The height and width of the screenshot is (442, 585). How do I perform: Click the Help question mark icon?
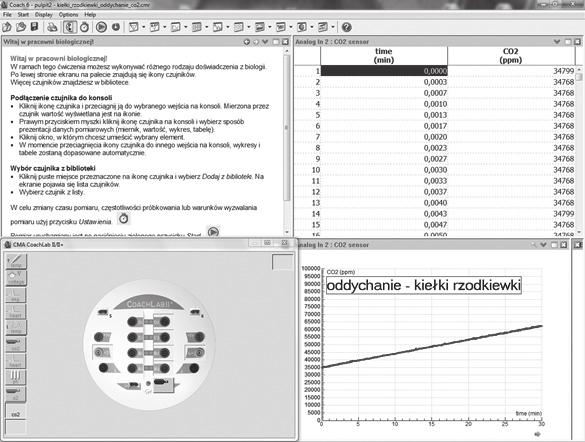(x=347, y=27)
